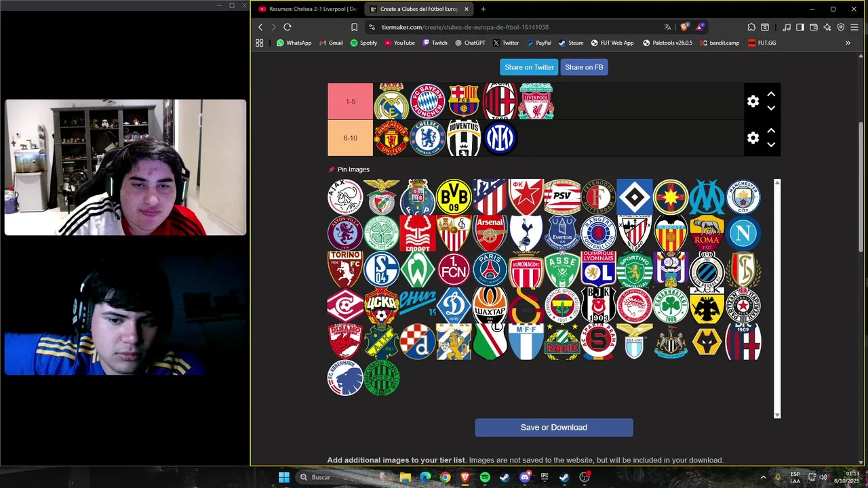Open Brave Shields lion icon in address bar

click(684, 27)
